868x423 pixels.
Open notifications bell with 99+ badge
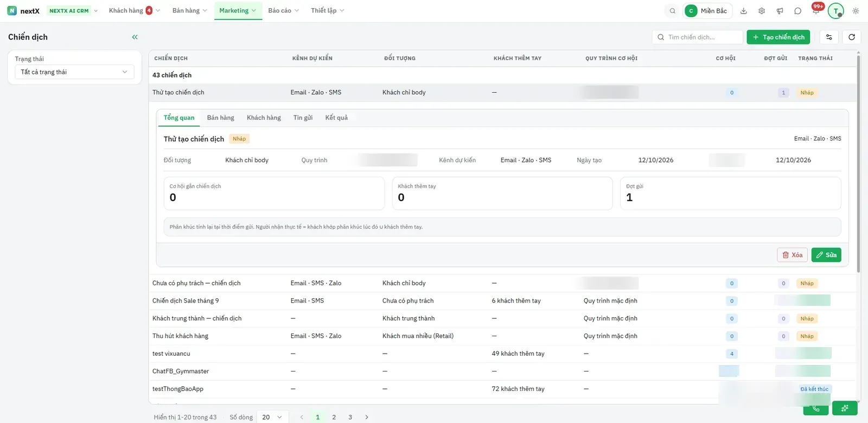(816, 10)
